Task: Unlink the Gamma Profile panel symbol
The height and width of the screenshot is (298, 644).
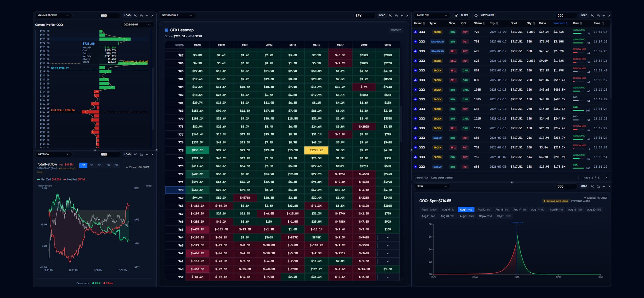Action: (136, 16)
